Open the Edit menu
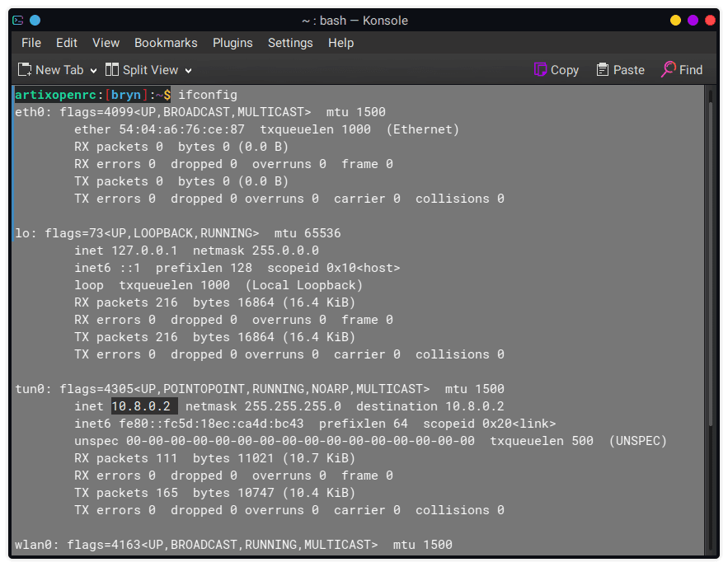 pyautogui.click(x=67, y=43)
